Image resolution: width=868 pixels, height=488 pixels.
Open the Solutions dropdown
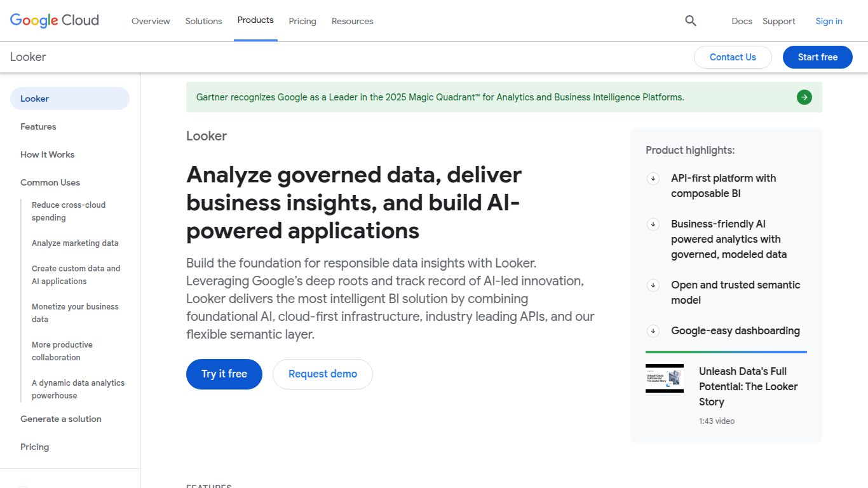203,20
